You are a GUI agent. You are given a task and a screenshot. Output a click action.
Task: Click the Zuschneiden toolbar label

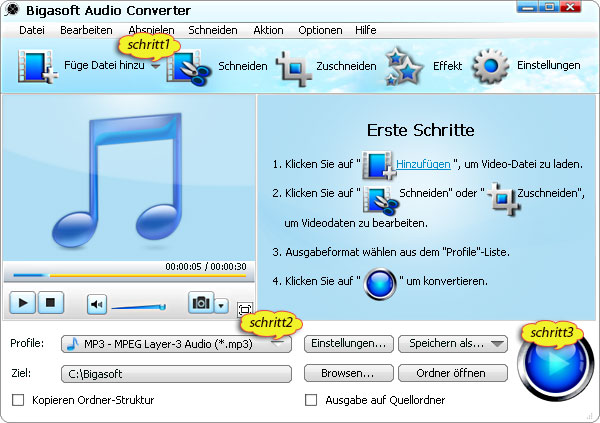pyautogui.click(x=346, y=66)
